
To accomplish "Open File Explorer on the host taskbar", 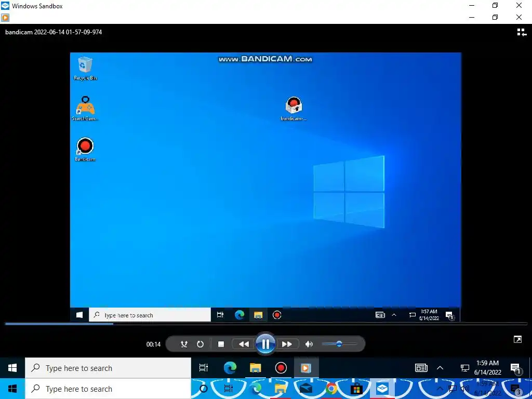I will click(x=281, y=389).
